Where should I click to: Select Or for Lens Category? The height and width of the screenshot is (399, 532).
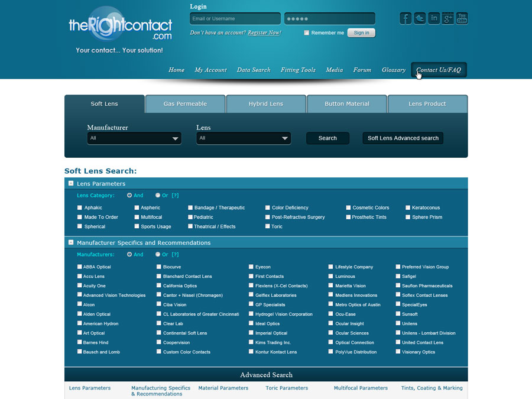point(158,196)
